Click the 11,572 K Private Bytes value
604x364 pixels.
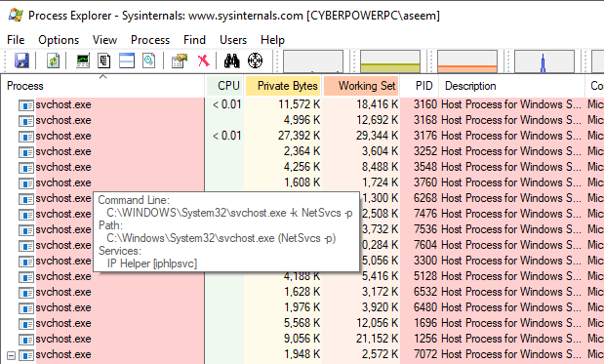[x=299, y=104]
